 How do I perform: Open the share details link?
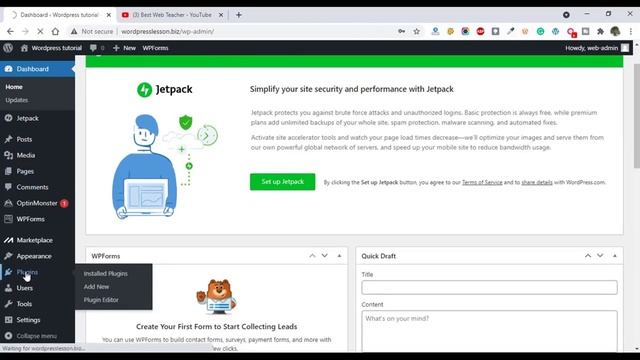537,182
